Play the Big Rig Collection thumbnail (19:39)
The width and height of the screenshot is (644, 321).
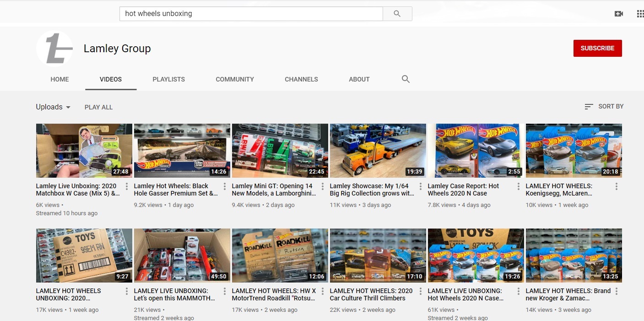tap(378, 151)
